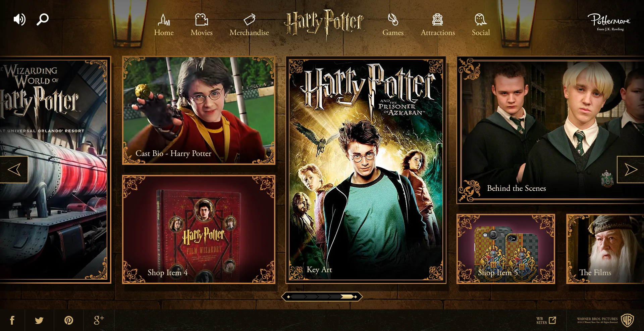Open the Shop Item 5 phone cases card

[x=506, y=249]
